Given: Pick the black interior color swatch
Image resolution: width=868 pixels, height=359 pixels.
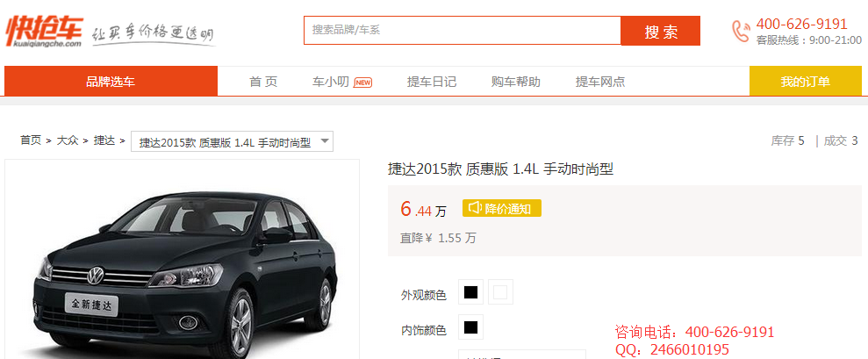Looking at the screenshot, I should click(x=471, y=327).
